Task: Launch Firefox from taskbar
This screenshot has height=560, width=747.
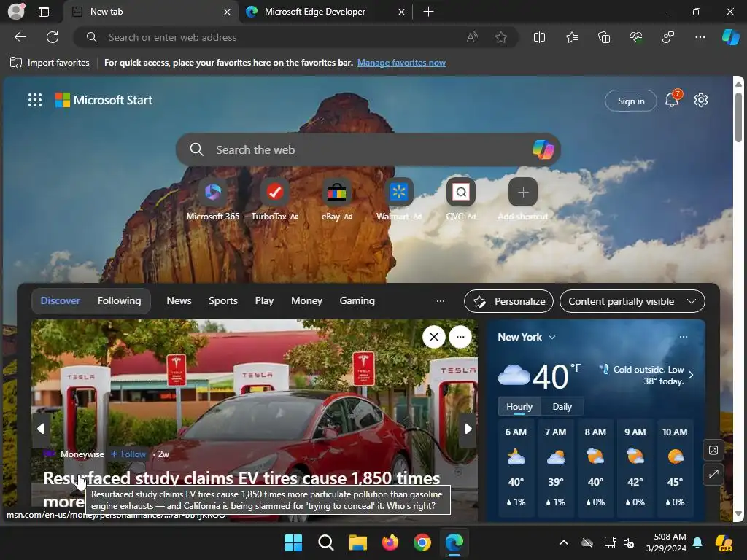Action: [x=390, y=542]
